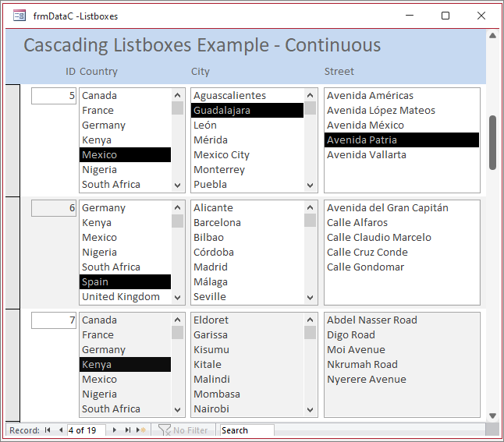The height and width of the screenshot is (442, 504).
Task: Pick Moi Avenue in Street list
Action: 402,349
